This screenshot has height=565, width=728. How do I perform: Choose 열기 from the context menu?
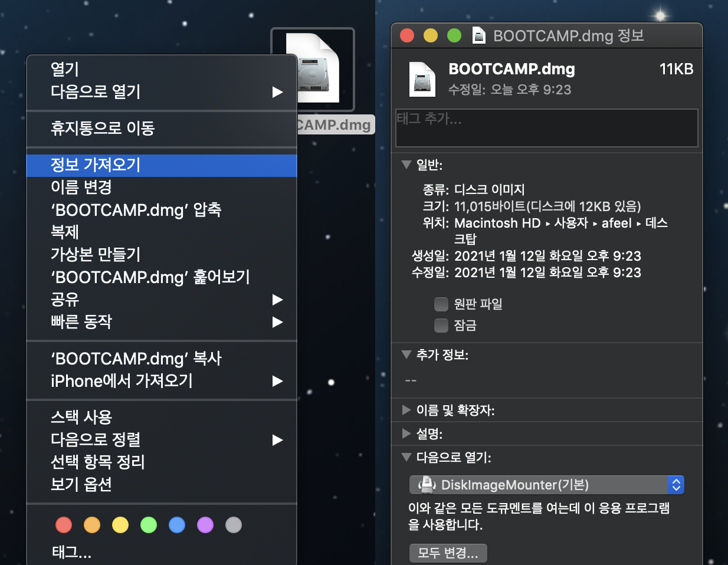click(162, 69)
